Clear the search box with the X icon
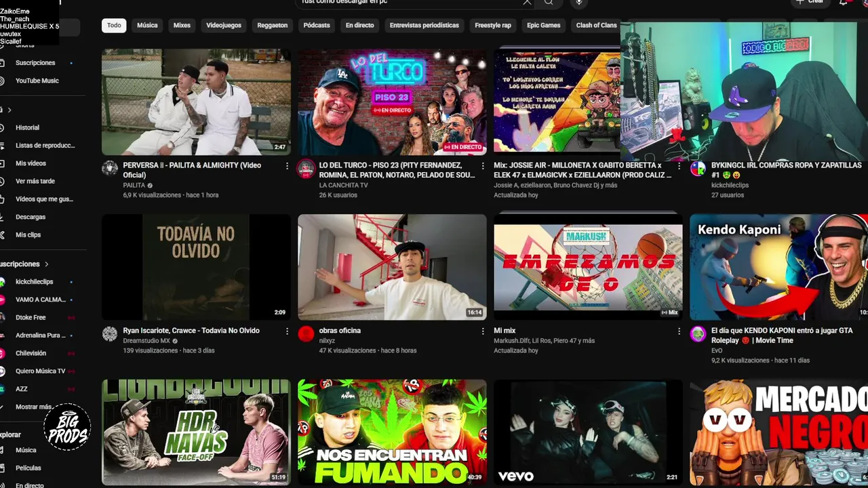868x488 pixels. [x=527, y=3]
